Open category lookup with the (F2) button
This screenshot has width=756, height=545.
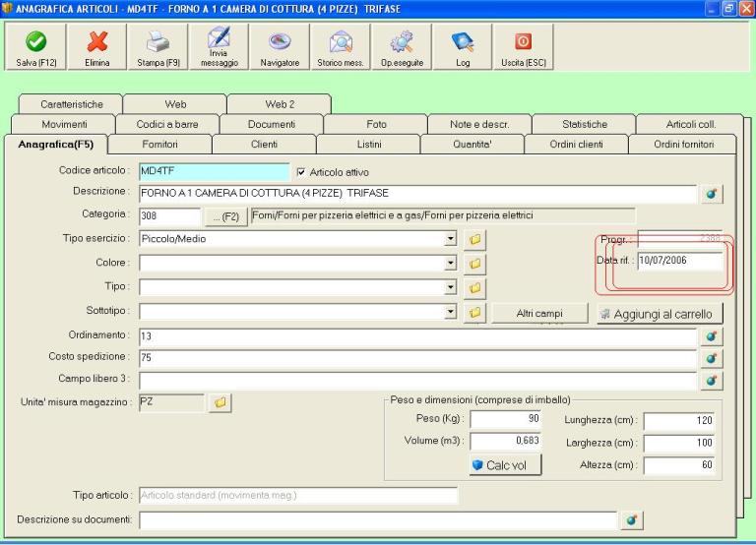pyautogui.click(x=224, y=215)
